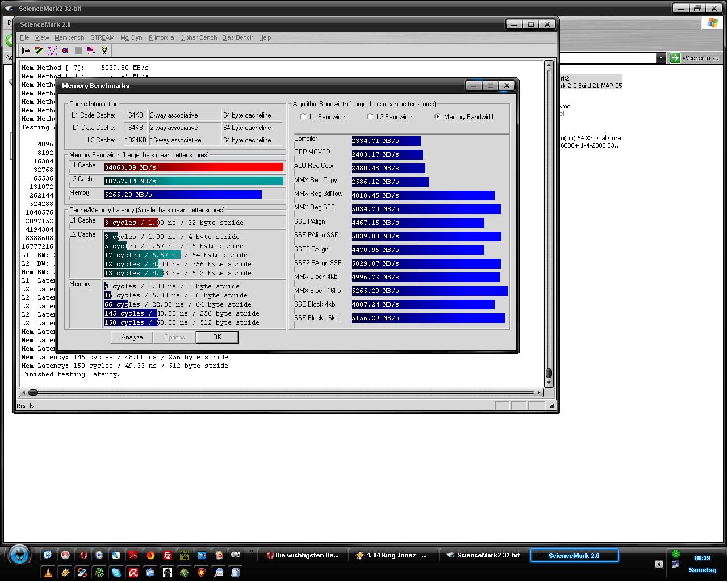Click the molecular dynamics dots toolbar icon
The width and height of the screenshot is (728, 583).
pyautogui.click(x=52, y=51)
